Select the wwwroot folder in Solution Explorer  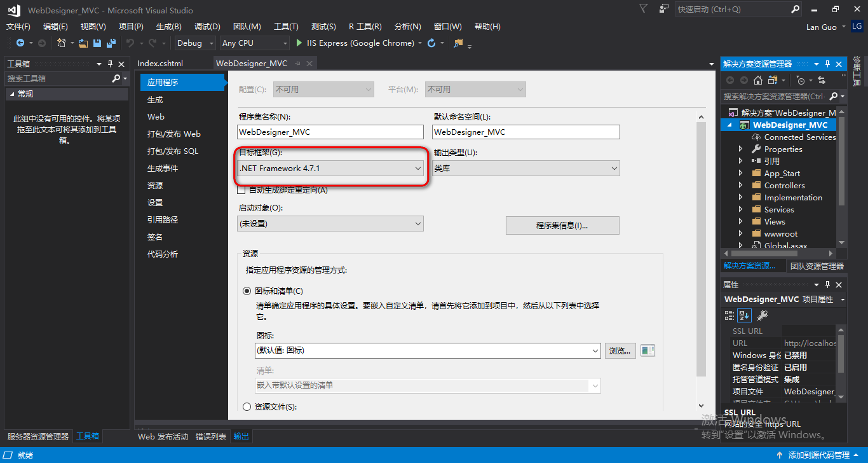point(780,233)
